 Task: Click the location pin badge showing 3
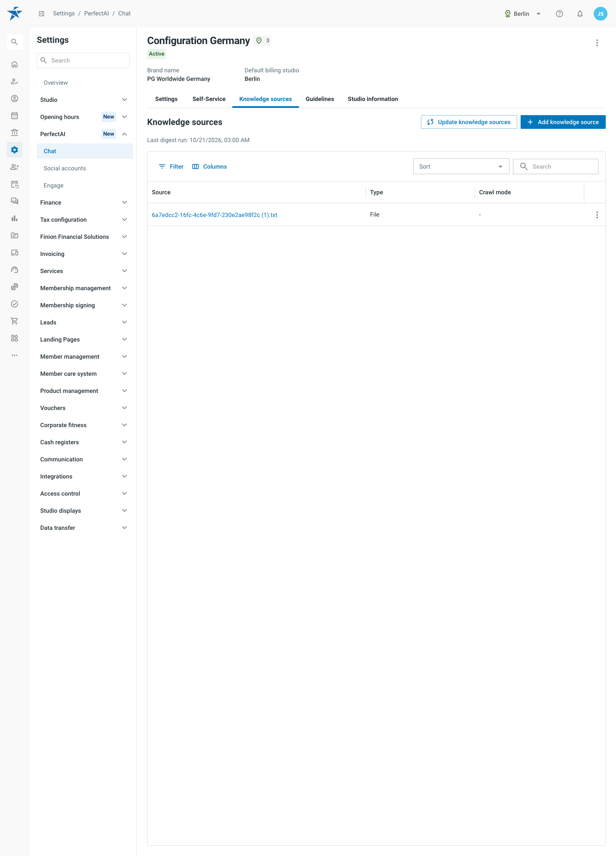[262, 41]
